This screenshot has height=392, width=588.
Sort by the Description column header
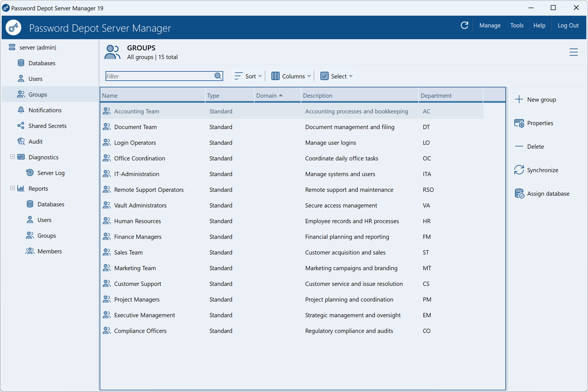(x=360, y=96)
